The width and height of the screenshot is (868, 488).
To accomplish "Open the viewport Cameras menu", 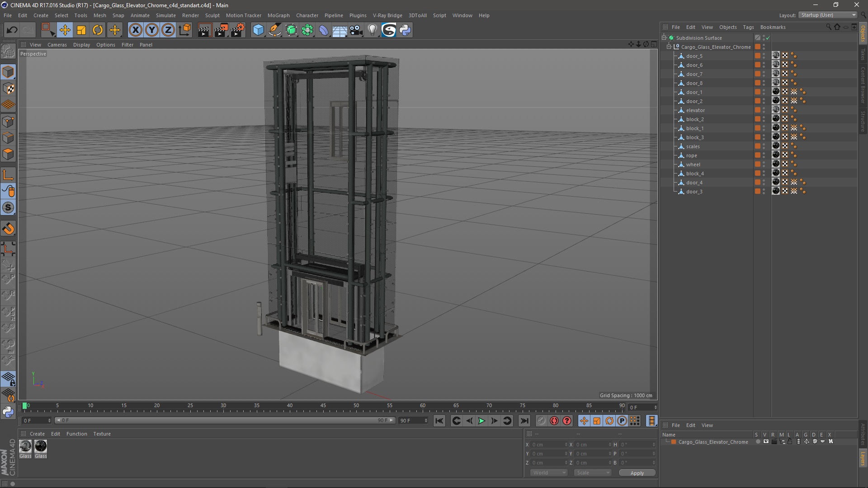I will pyautogui.click(x=57, y=45).
